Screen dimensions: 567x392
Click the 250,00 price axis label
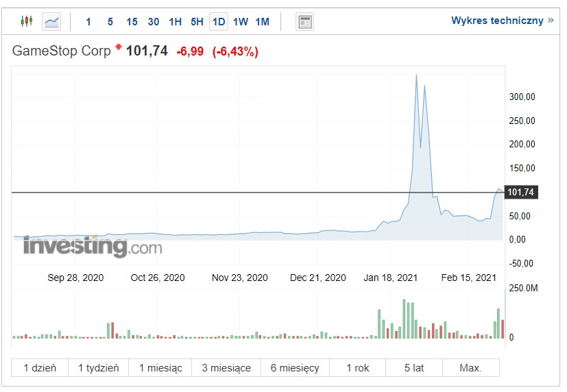click(522, 121)
